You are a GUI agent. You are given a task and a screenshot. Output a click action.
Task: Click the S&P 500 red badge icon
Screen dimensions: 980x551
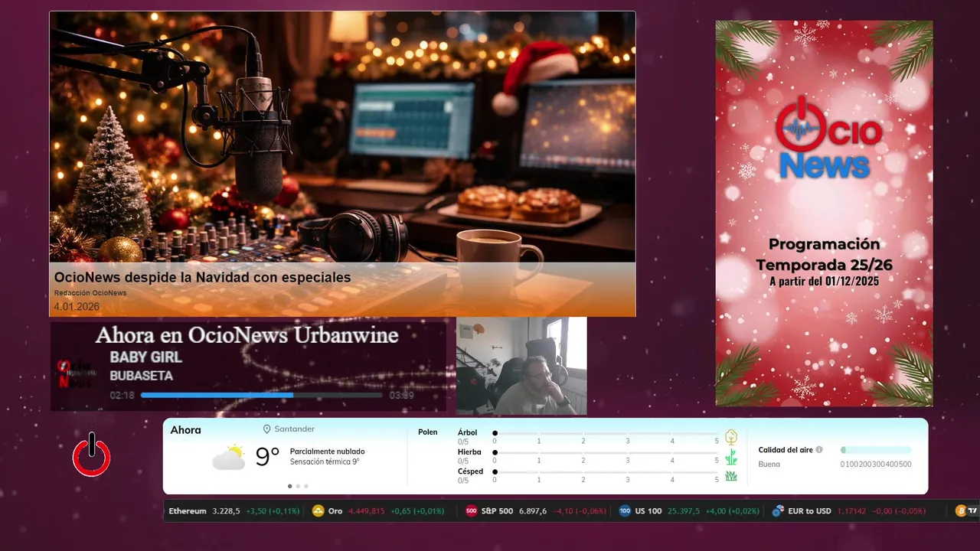[472, 510]
